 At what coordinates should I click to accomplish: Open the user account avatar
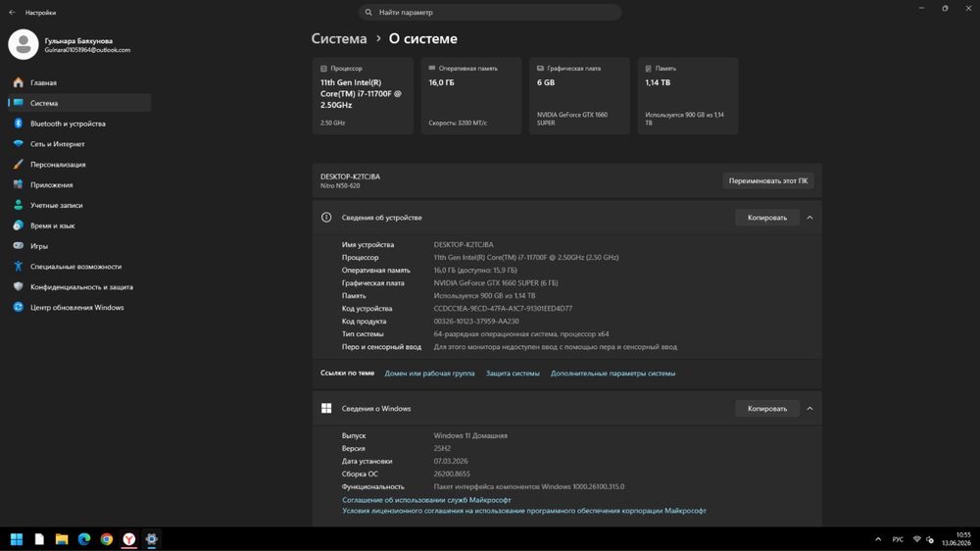(x=24, y=44)
